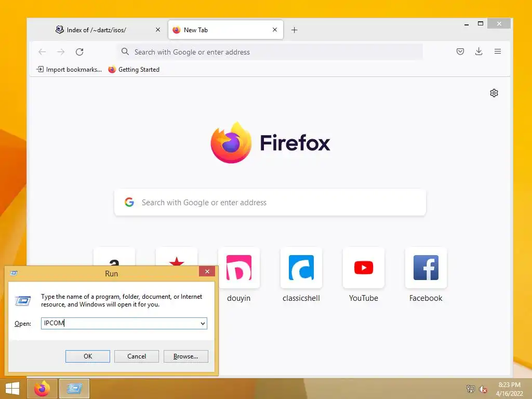The image size is (532, 399).
Task: Click Cancel in the Run dialog
Action: pyautogui.click(x=137, y=356)
